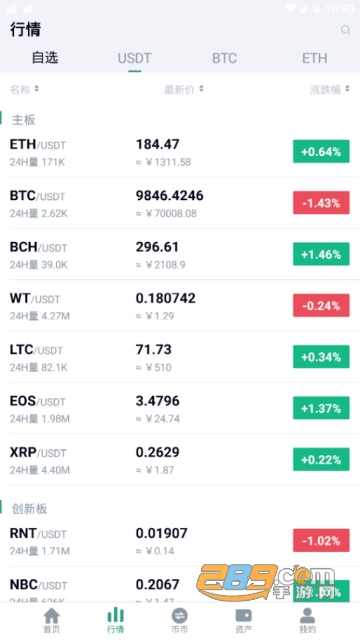Image resolution: width=360 pixels, height=640 pixels.
Task: Open the 币币 exchange icon
Action: tap(180, 615)
